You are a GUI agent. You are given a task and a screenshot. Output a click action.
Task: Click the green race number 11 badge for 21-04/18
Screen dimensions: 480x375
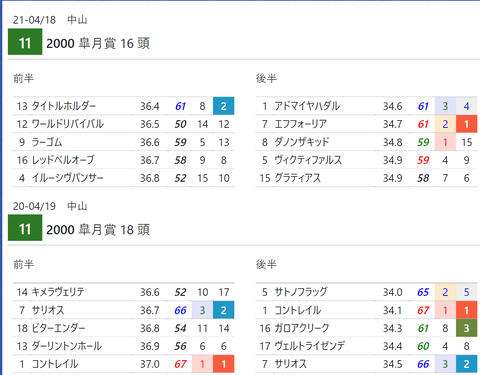[x=25, y=42]
